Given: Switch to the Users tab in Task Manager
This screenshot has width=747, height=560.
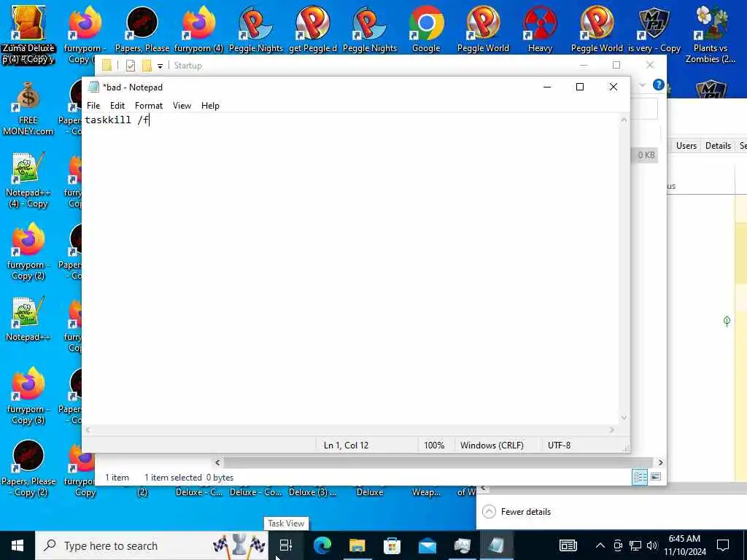Looking at the screenshot, I should pos(686,146).
